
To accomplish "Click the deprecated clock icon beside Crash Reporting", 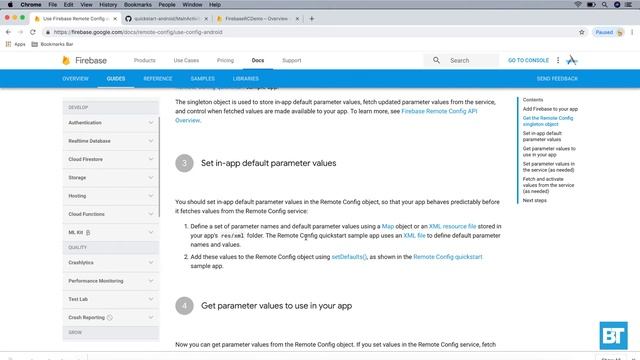I will 109,318.
